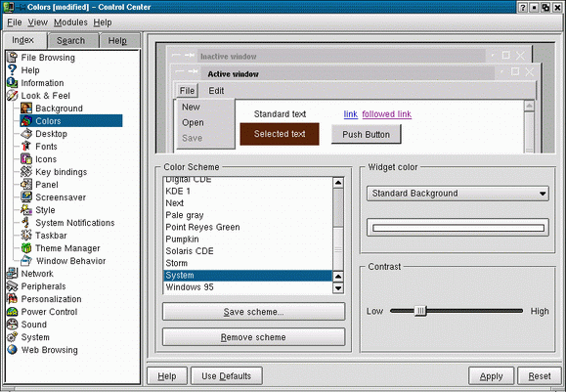This screenshot has width=566, height=392.
Task: Click the Save scheme button
Action: (x=254, y=312)
